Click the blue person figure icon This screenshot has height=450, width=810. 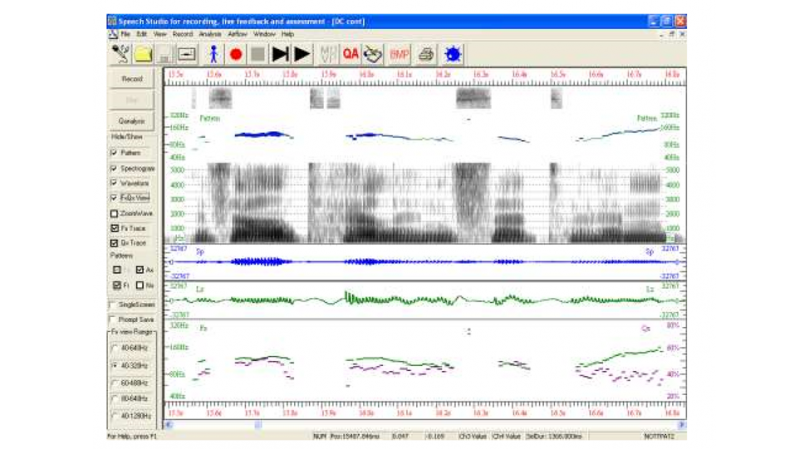pyautogui.click(x=212, y=54)
